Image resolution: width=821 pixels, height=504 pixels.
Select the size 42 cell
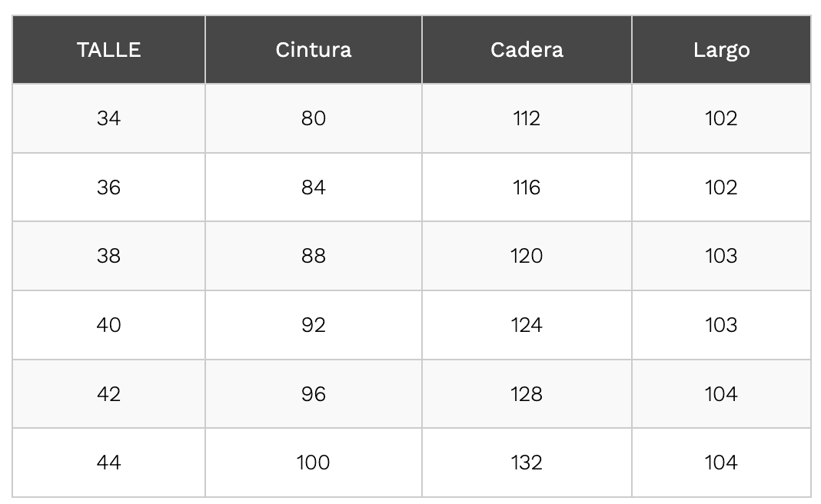point(109,393)
